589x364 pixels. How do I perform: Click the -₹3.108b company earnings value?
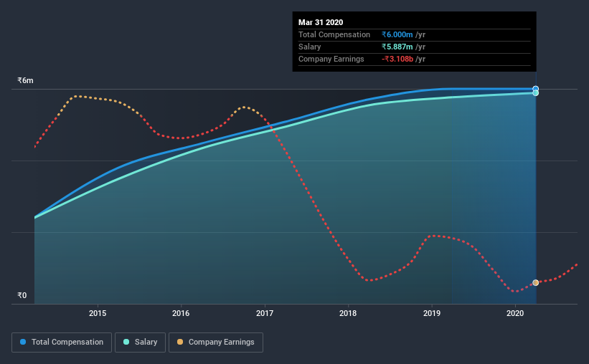click(x=397, y=59)
